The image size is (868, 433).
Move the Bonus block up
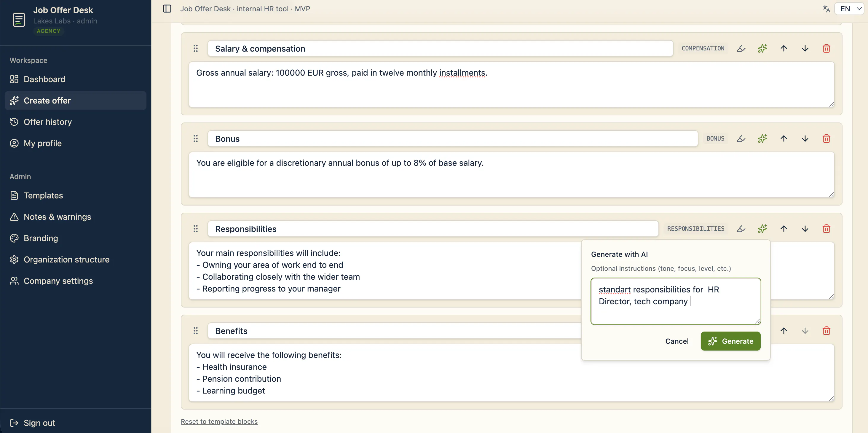pos(784,139)
